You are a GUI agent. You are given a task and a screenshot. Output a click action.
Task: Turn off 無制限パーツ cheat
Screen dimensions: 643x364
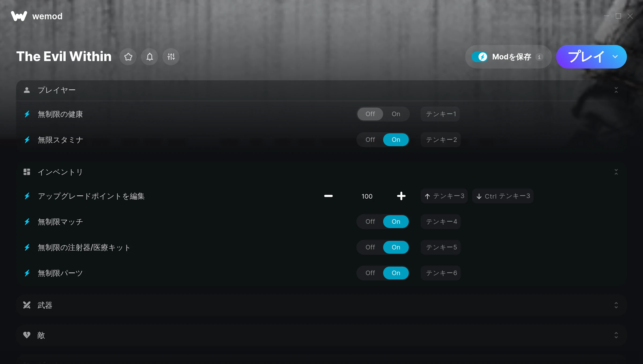pos(370,273)
